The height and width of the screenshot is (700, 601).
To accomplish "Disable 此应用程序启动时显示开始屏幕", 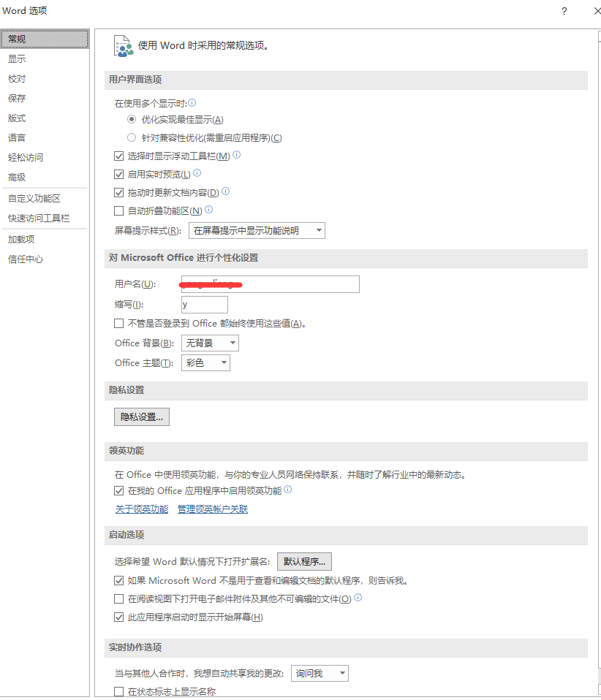I will pos(118,616).
